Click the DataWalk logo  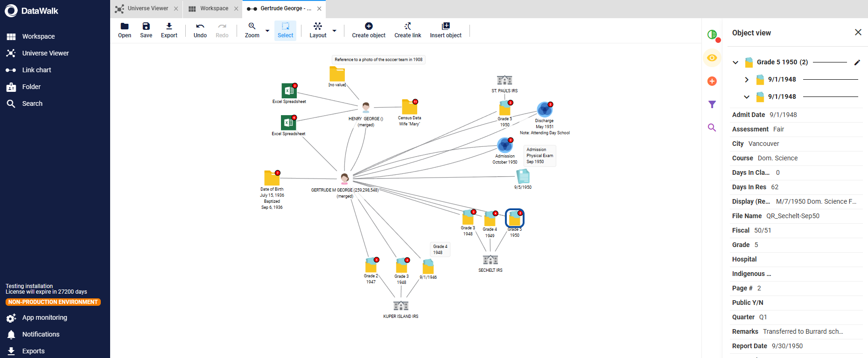tap(32, 11)
